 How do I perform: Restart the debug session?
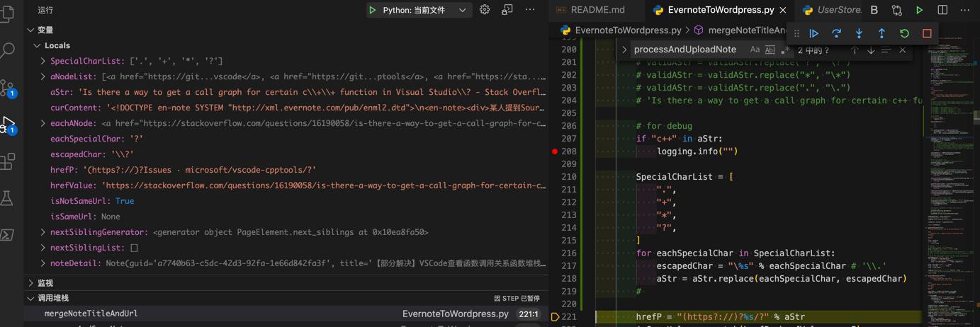tap(905, 33)
